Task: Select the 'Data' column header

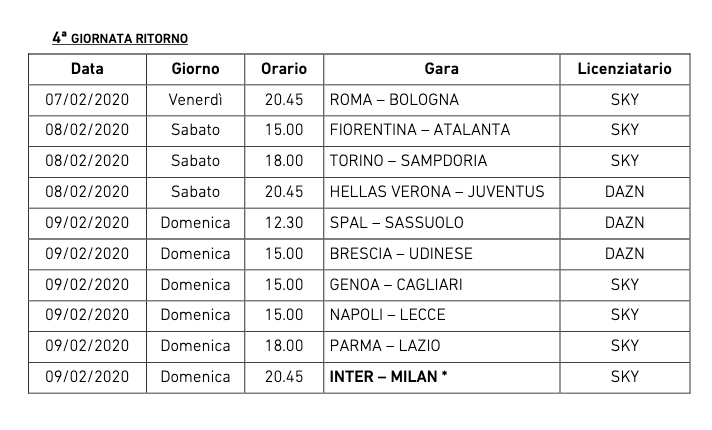Action: (x=87, y=69)
